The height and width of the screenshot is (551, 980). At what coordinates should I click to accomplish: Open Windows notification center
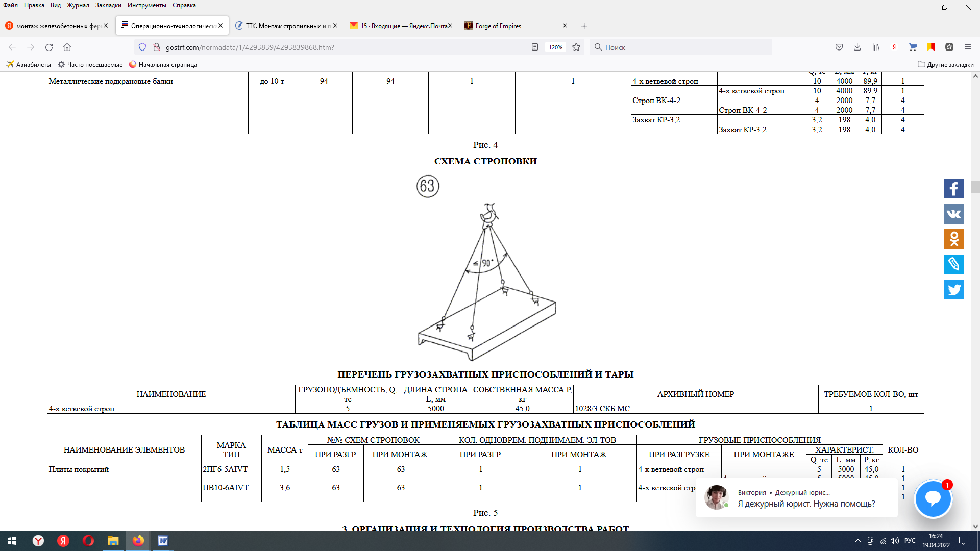(x=963, y=541)
